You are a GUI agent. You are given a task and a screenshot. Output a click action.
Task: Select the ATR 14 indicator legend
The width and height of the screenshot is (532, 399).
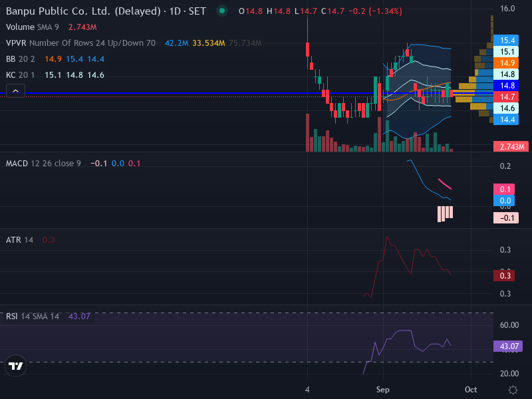(19, 240)
